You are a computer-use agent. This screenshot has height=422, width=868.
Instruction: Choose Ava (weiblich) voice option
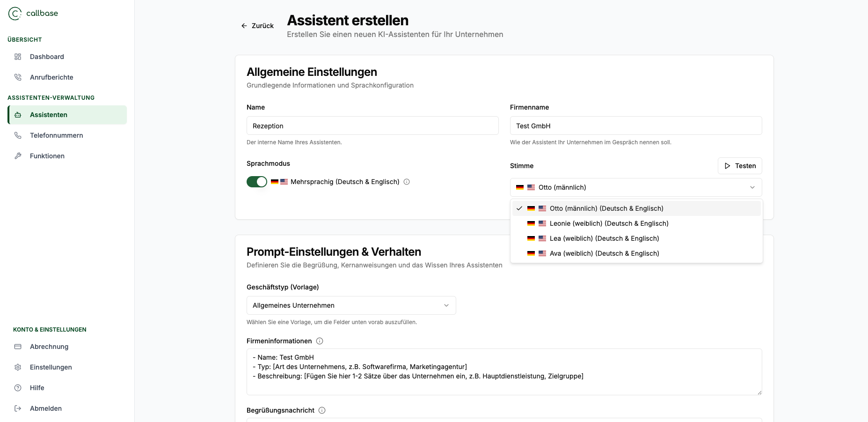coord(604,253)
